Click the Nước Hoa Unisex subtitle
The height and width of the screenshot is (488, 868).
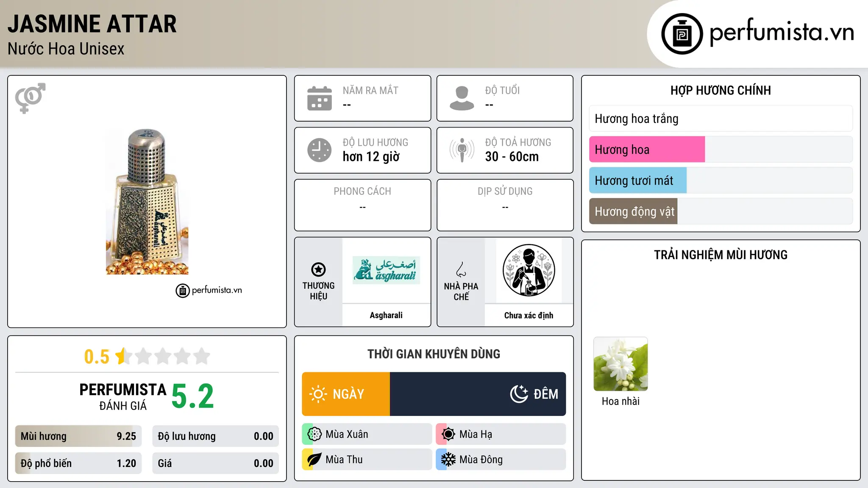click(x=66, y=49)
